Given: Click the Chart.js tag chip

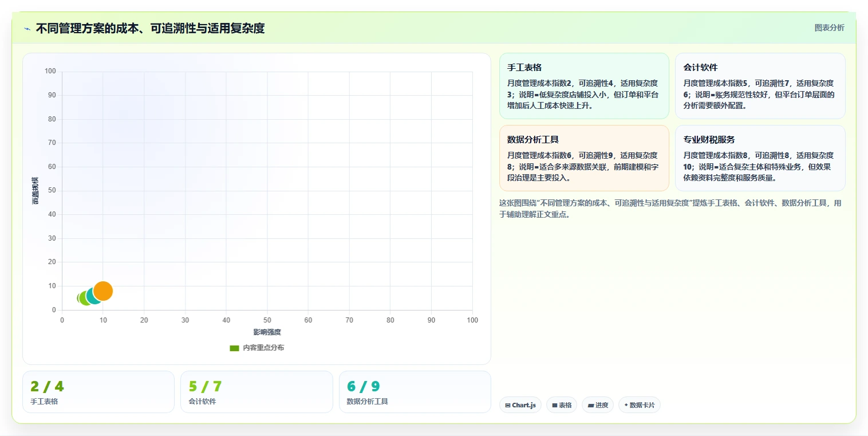Looking at the screenshot, I should click(x=520, y=405).
